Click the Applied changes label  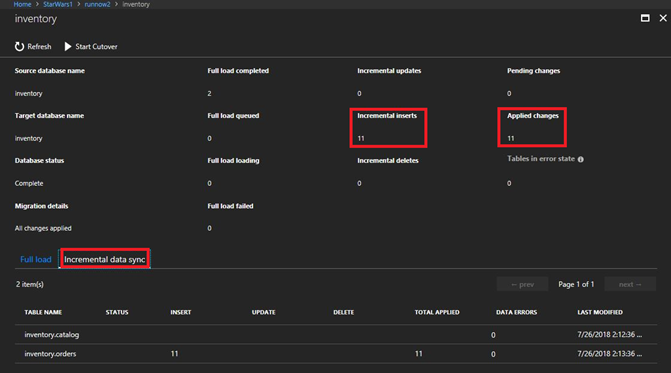click(x=533, y=115)
